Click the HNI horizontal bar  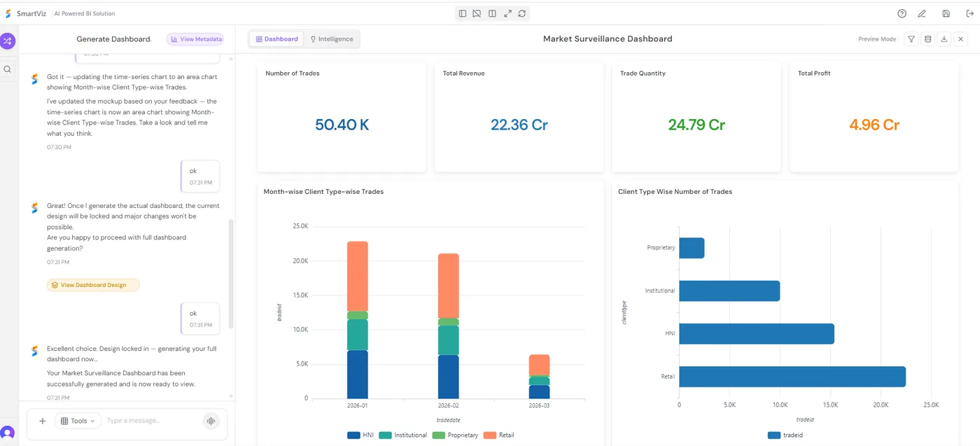[x=757, y=334]
